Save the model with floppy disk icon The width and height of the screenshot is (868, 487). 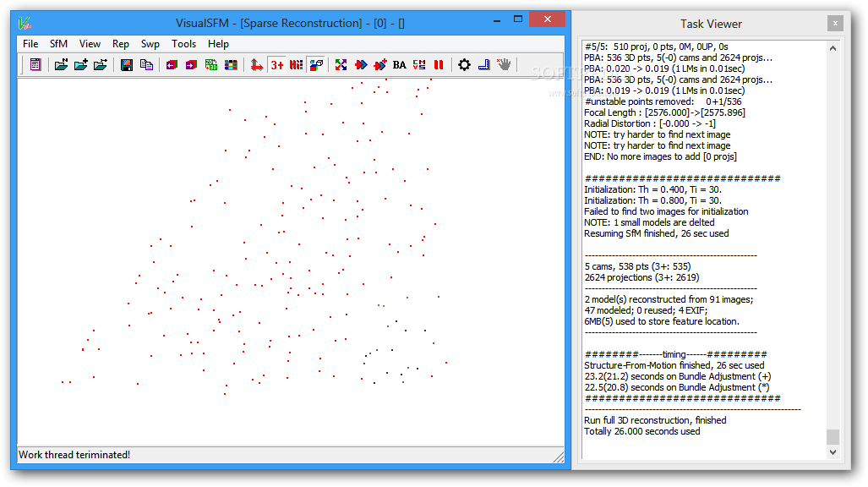(x=127, y=65)
